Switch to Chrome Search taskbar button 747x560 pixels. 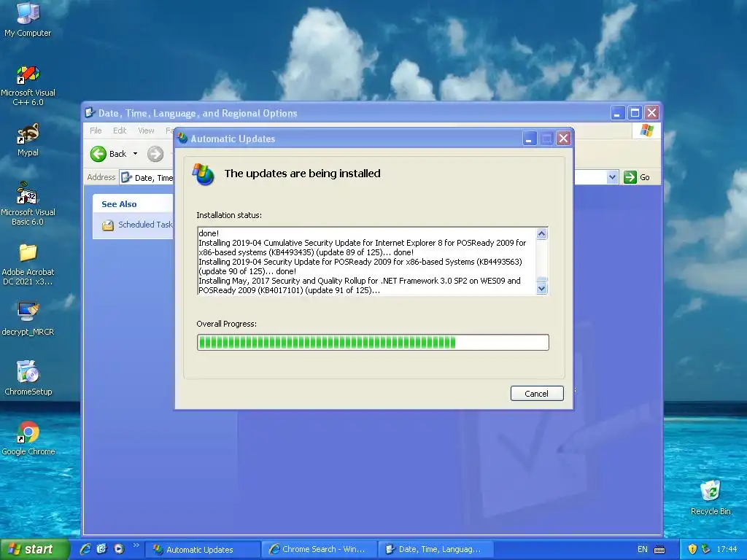tap(320, 550)
